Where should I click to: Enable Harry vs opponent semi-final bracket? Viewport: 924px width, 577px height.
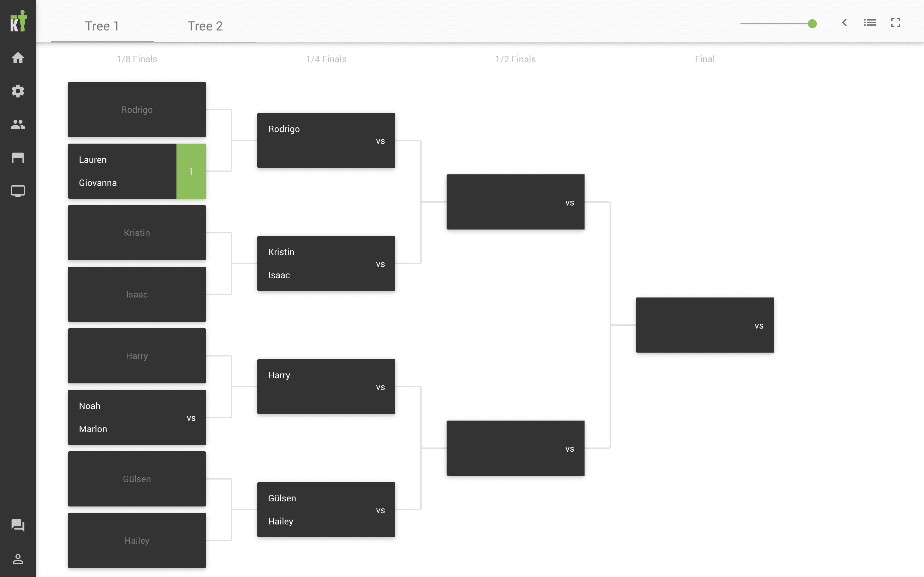pyautogui.click(x=515, y=448)
